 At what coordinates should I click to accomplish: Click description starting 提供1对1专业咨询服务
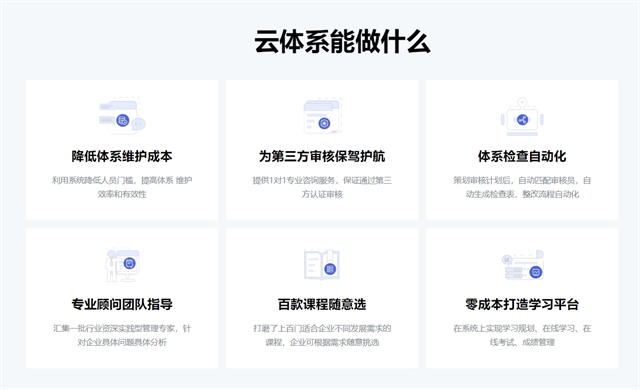322,187
